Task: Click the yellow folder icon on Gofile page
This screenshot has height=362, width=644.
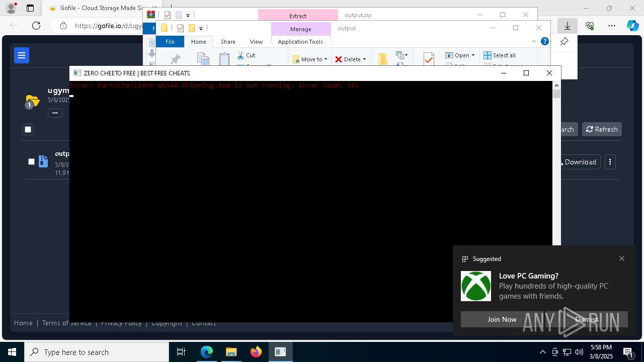Action: pyautogui.click(x=32, y=101)
